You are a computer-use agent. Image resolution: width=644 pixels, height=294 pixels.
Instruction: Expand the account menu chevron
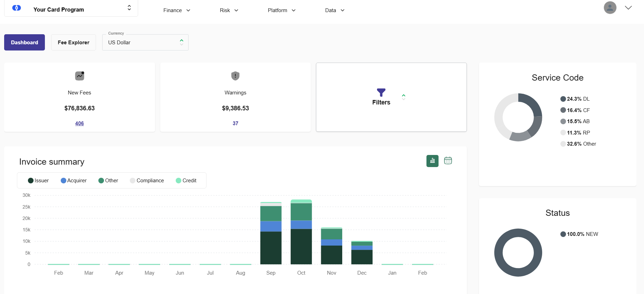coord(628,8)
